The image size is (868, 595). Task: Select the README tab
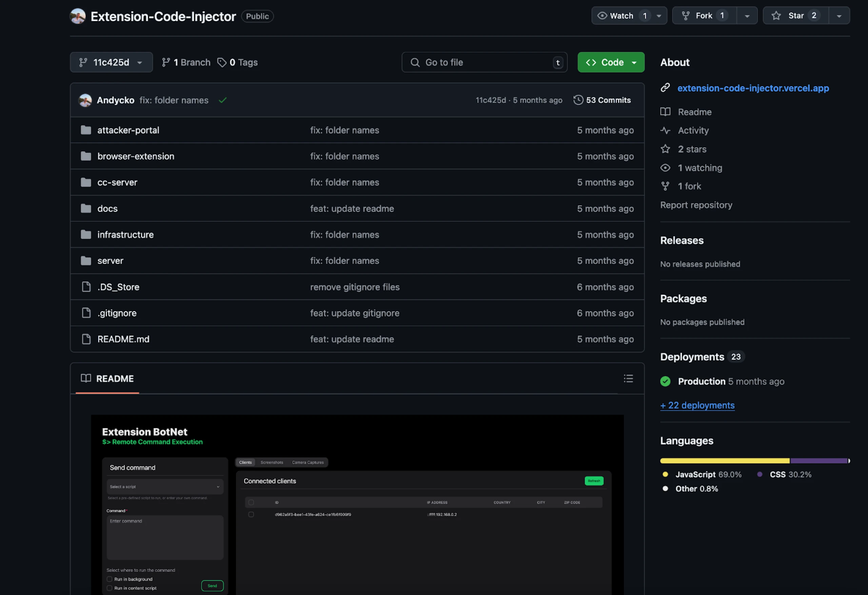(107, 379)
